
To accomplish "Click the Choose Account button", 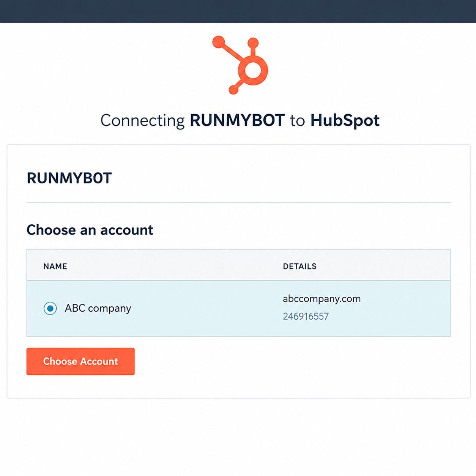I will click(80, 361).
